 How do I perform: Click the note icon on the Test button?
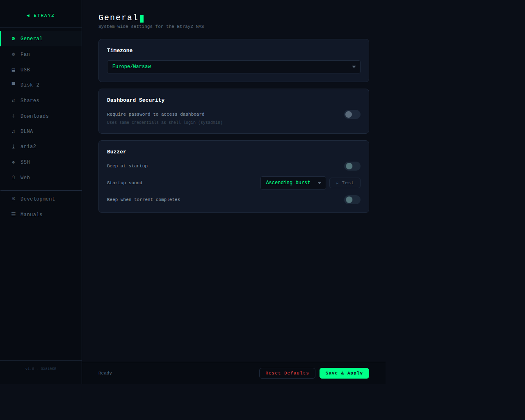(338, 183)
